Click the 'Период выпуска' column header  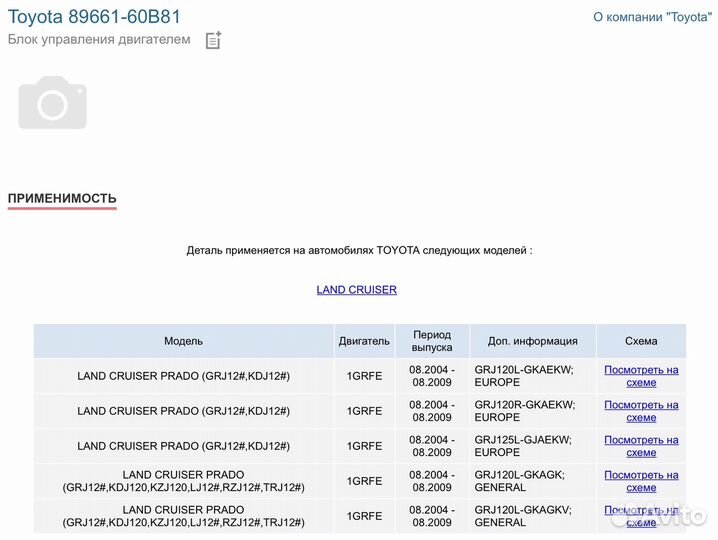pos(432,341)
